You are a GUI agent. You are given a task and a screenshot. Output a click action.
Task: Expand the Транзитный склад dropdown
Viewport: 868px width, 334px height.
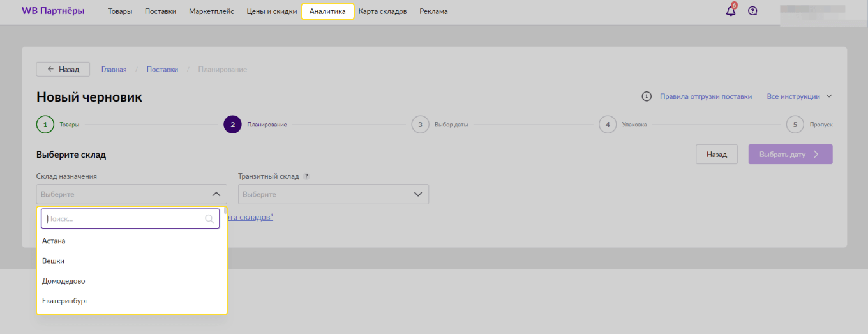(418, 194)
